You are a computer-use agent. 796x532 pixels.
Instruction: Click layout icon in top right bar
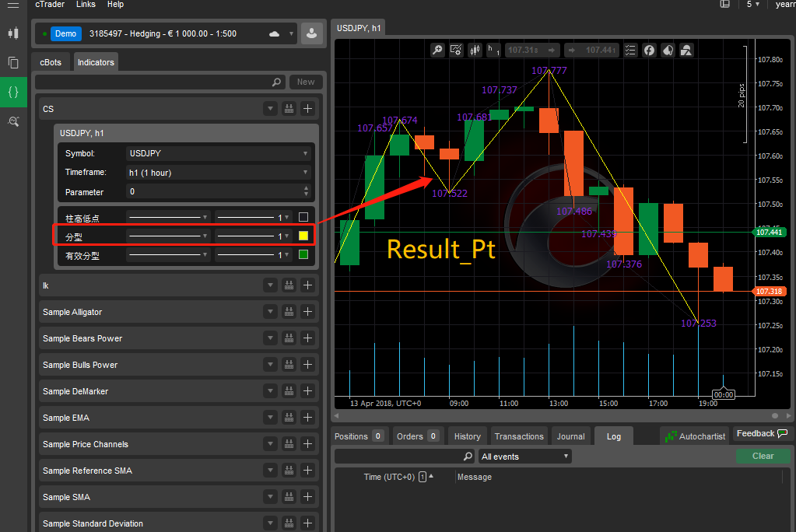725,4
